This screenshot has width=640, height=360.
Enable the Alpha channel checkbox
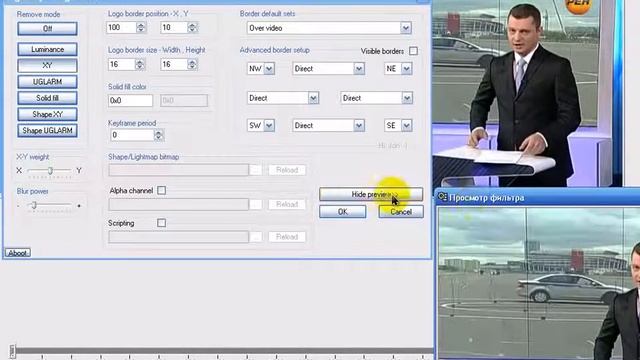162,191
